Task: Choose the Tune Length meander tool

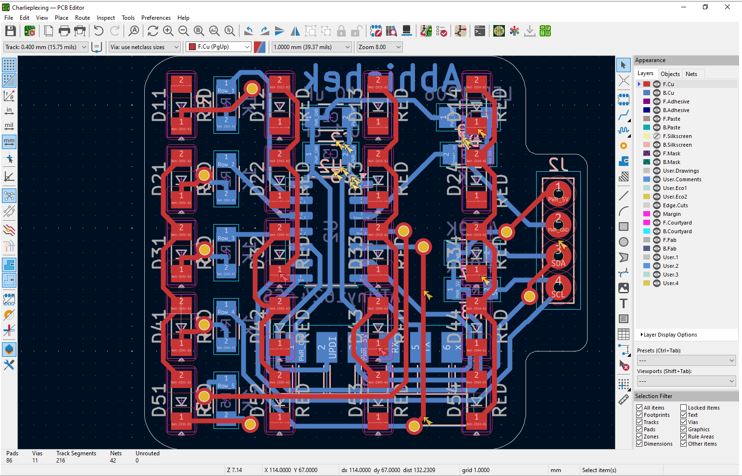Action: (624, 130)
